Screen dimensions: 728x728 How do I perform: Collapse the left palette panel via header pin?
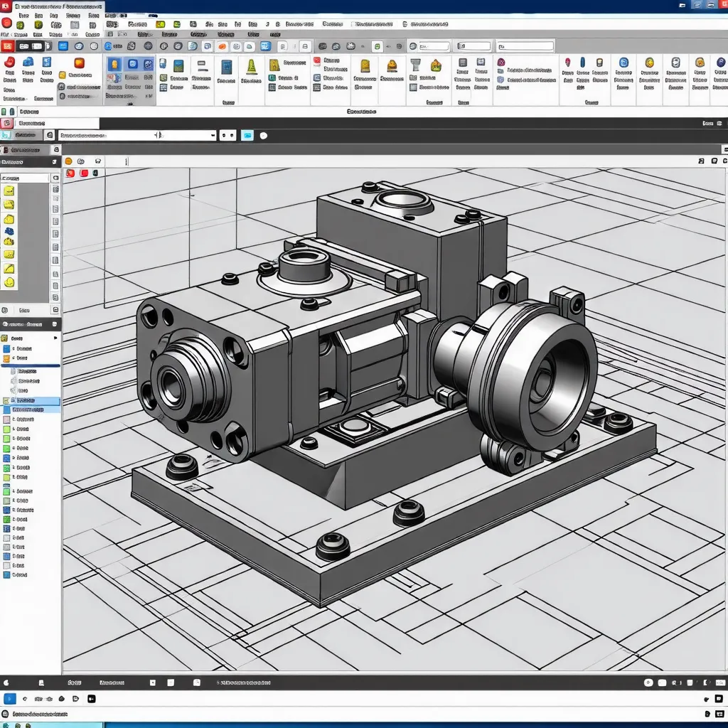[x=54, y=162]
